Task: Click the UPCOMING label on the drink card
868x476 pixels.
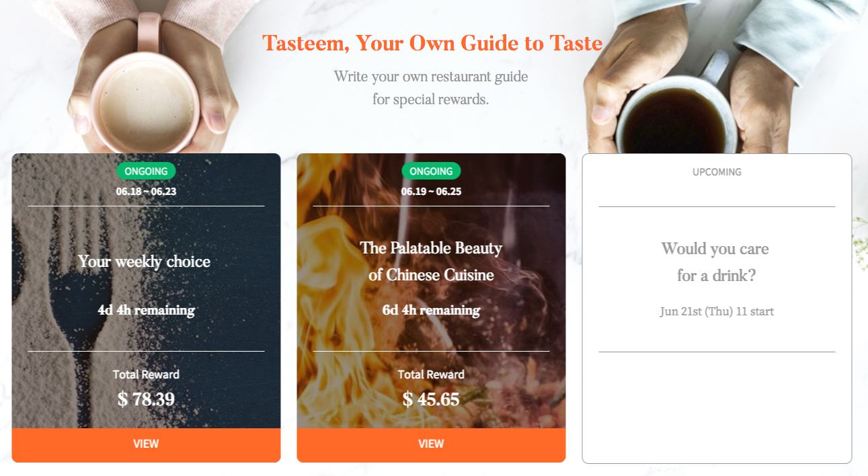Action: click(x=717, y=172)
